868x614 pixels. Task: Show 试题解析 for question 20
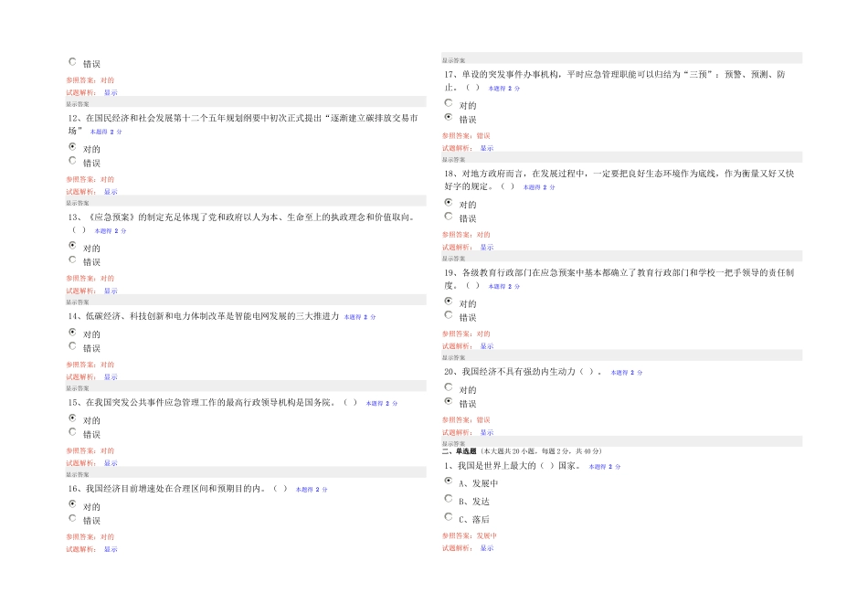[x=487, y=432]
